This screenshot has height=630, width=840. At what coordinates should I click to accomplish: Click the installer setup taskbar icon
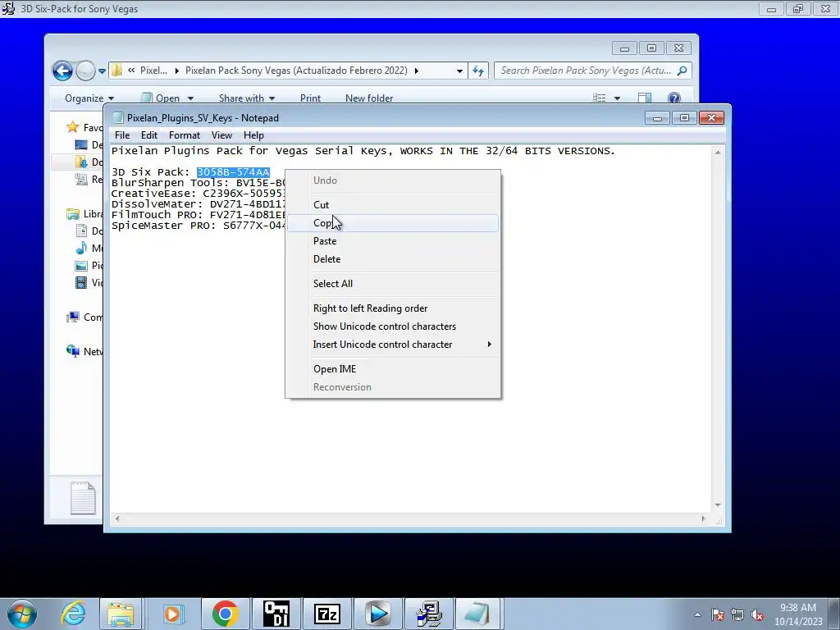click(428, 614)
